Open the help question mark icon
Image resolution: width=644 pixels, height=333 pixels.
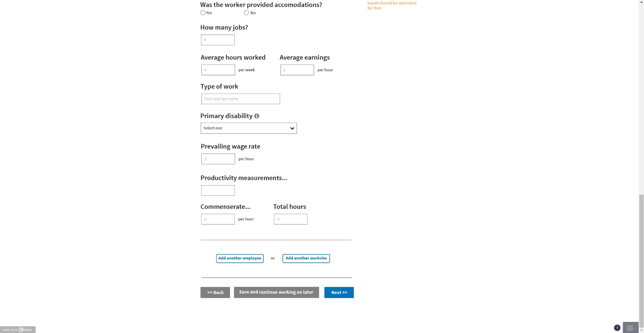(617, 328)
